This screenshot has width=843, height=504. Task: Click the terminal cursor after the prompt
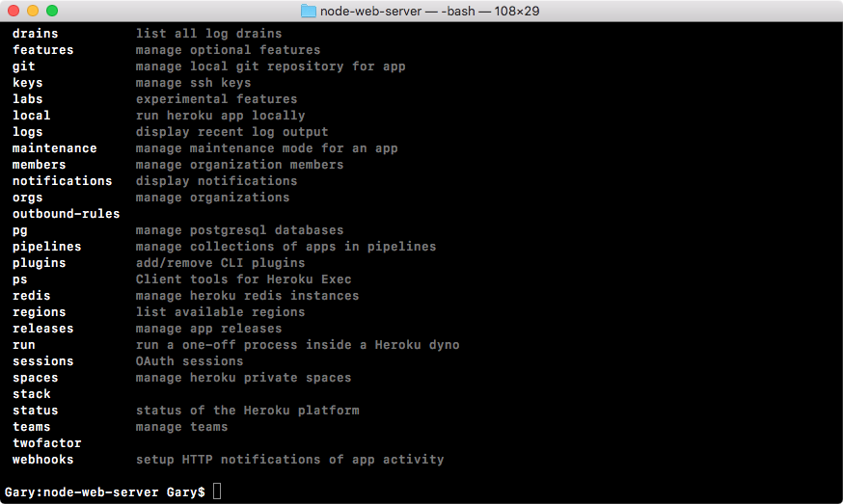[217, 491]
